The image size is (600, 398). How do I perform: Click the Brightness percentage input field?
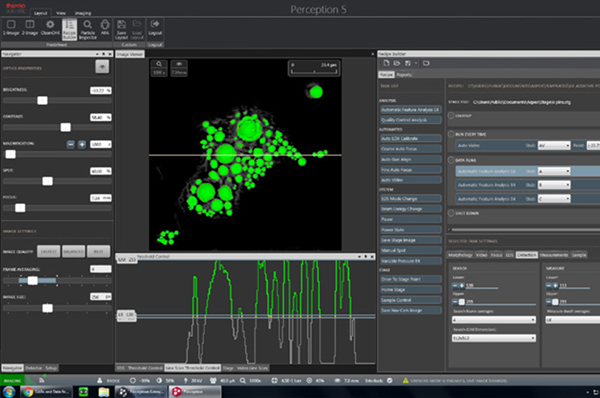tap(101, 90)
